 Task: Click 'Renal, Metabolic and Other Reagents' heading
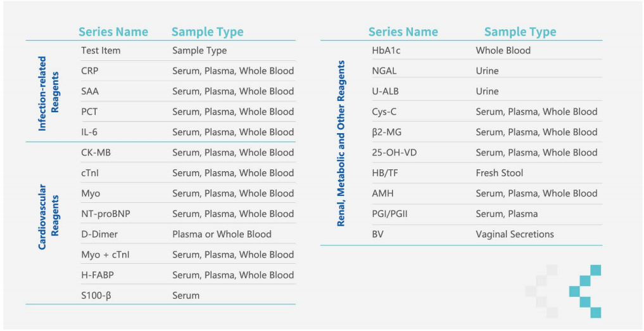click(x=342, y=143)
